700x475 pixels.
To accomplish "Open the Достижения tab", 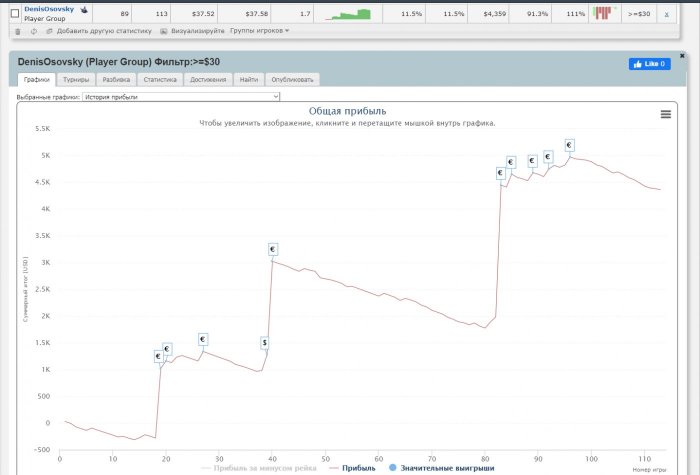I will [x=208, y=79].
